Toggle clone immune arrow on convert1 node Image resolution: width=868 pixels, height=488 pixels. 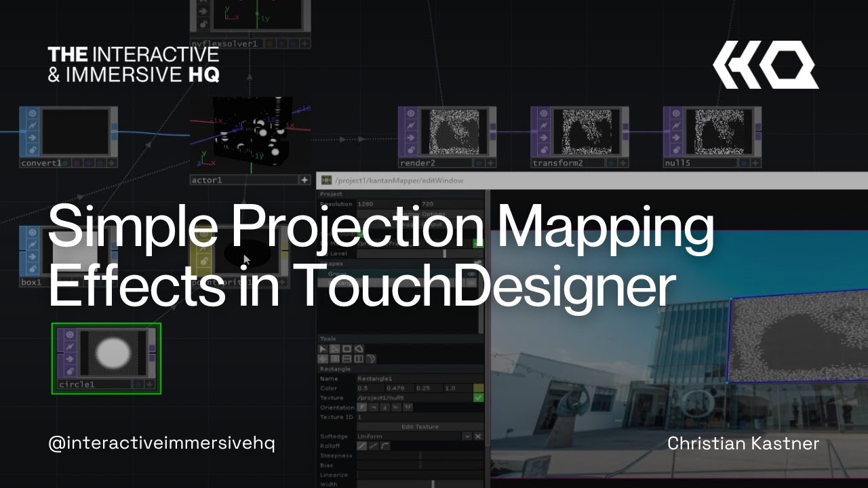point(33,138)
